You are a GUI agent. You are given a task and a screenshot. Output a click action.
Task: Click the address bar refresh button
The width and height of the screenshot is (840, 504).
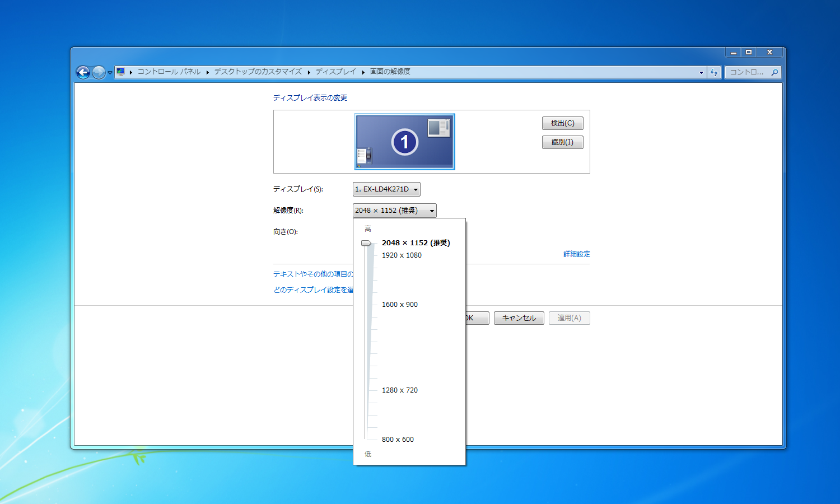point(714,72)
